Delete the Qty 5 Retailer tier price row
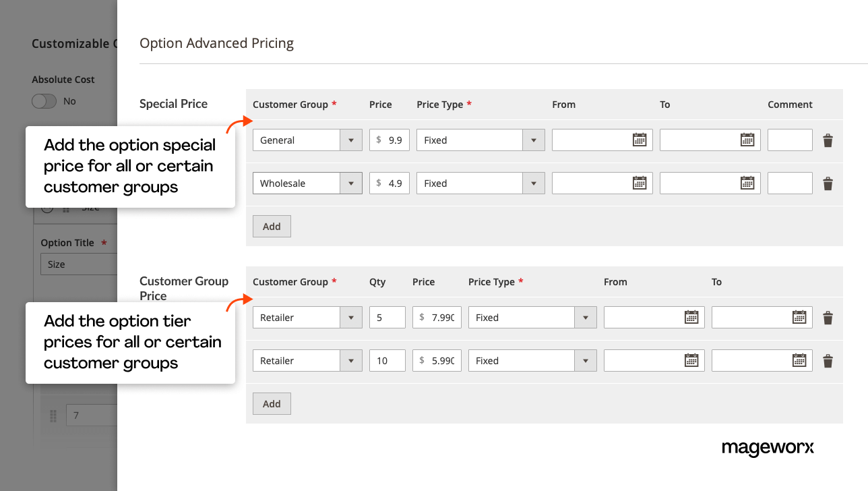The height and width of the screenshot is (491, 868). point(828,317)
